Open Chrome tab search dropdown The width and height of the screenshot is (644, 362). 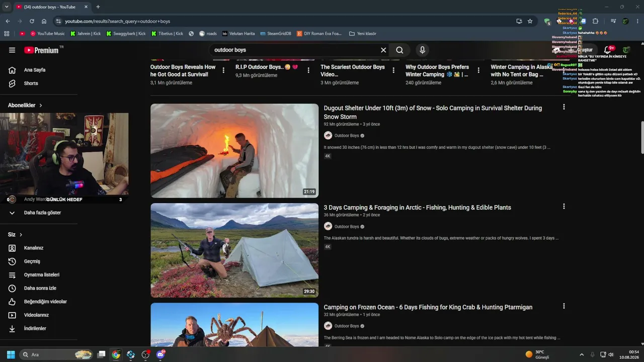[7, 7]
